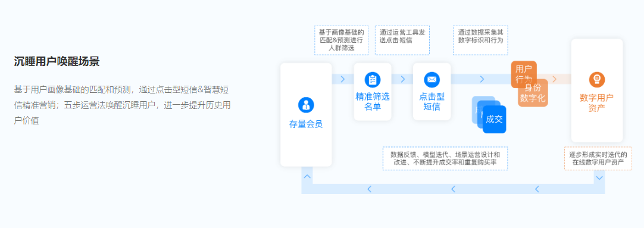Click the paragraph starting 基于用户画像基础的匹配和预测

(x=122, y=105)
